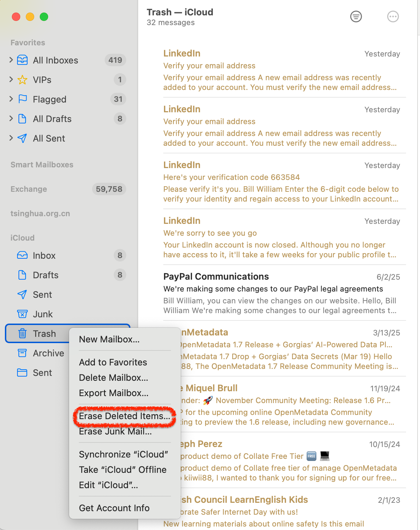This screenshot has height=530, width=420.
Task: Open the iCloud Inbox mailbox label
Action: coord(44,256)
